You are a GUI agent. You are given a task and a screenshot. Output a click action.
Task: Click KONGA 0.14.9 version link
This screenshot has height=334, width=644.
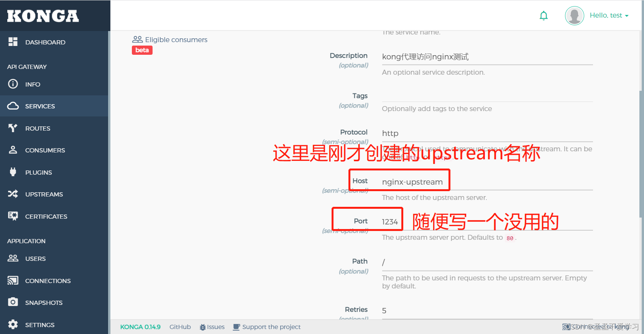click(x=140, y=327)
